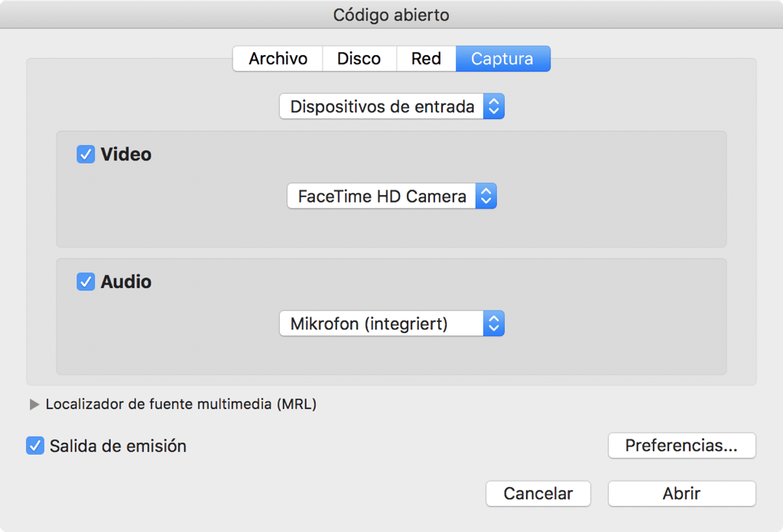Click the Dispositivos de entrada dropdown arrows

click(493, 106)
